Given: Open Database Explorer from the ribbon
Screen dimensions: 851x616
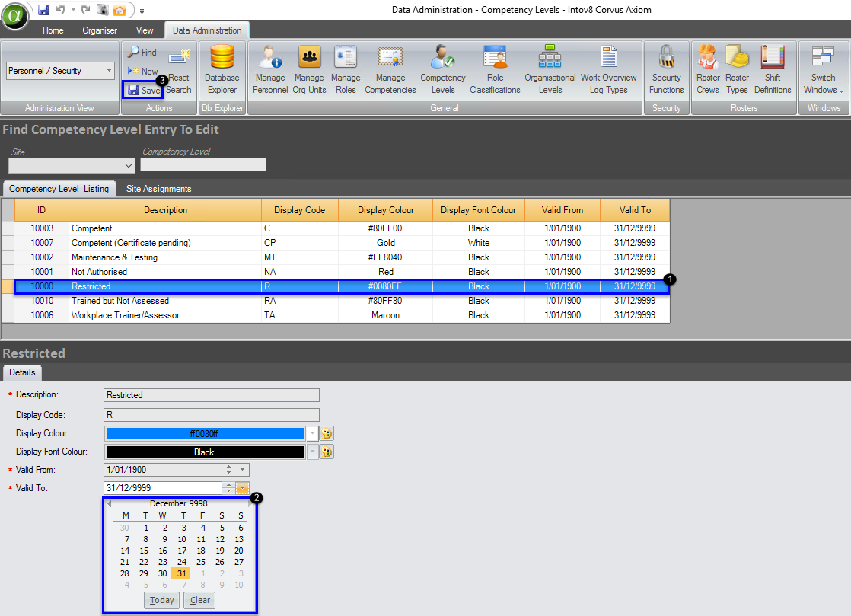Looking at the screenshot, I should [222, 69].
